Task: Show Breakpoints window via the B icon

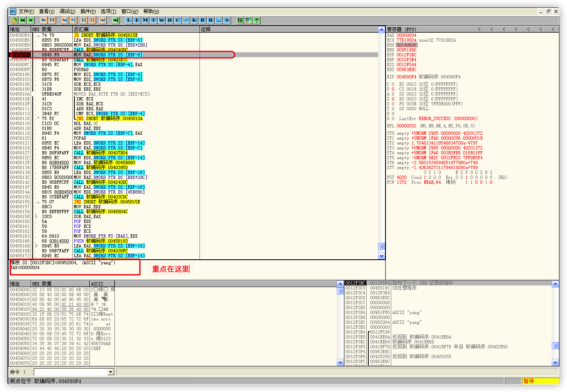Action: tap(202, 20)
